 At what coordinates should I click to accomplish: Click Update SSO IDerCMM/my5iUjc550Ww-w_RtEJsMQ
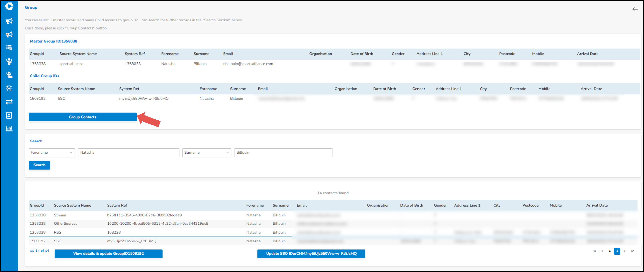point(311,253)
